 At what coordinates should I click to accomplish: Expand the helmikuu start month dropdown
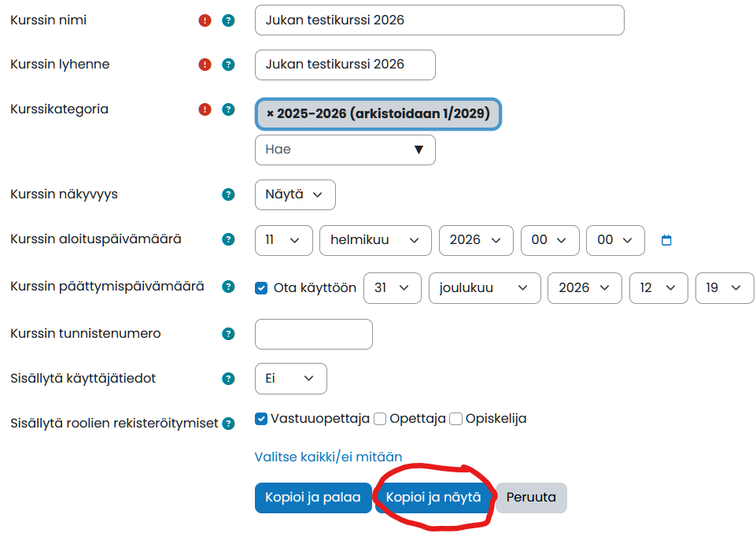coord(375,240)
